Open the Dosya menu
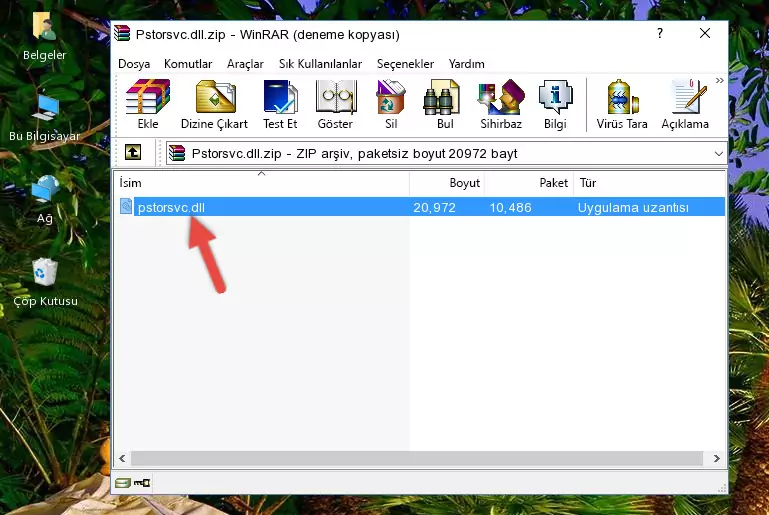The width and height of the screenshot is (769, 515). (134, 64)
